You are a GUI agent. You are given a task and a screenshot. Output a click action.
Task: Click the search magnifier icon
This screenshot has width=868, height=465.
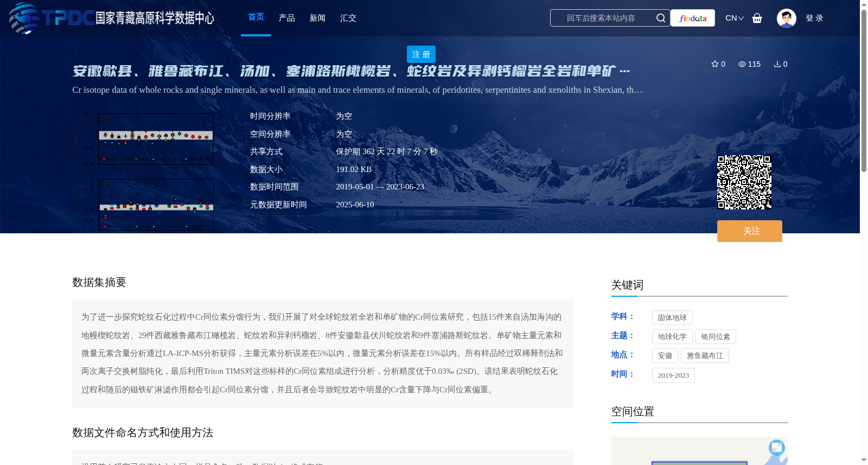(x=661, y=18)
